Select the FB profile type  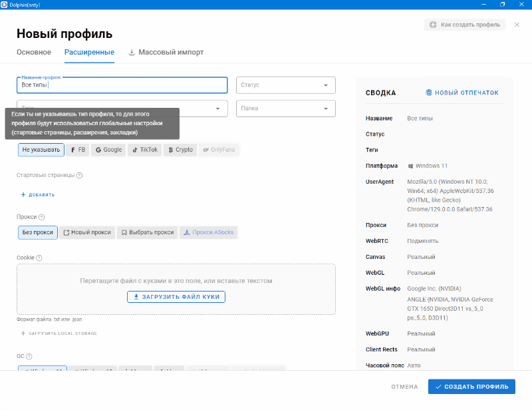[78, 150]
